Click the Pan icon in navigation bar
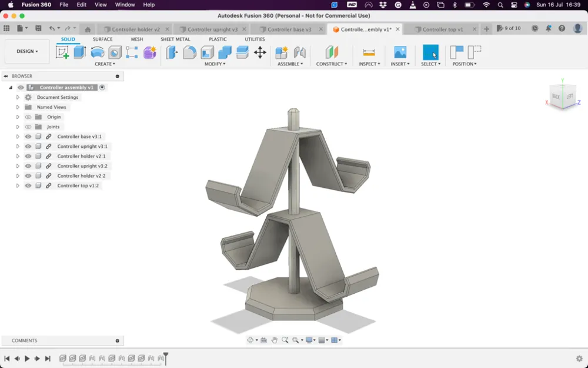 [275, 340]
